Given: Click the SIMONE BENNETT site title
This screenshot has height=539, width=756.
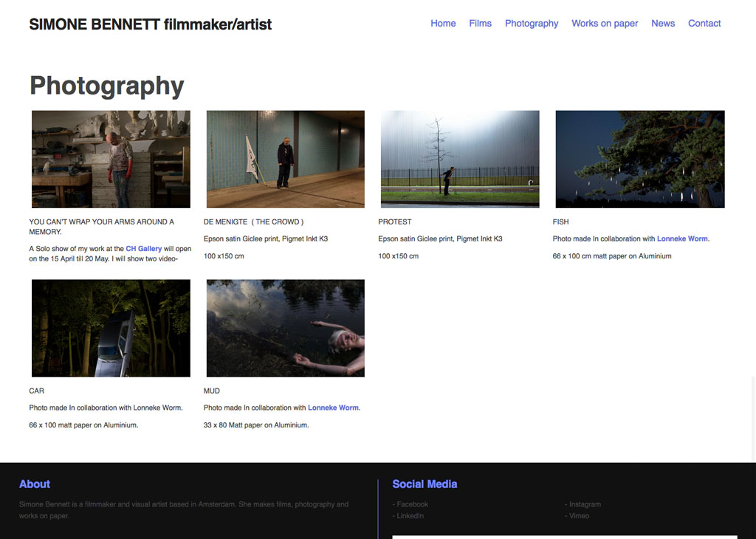Looking at the screenshot, I should coord(151,24).
